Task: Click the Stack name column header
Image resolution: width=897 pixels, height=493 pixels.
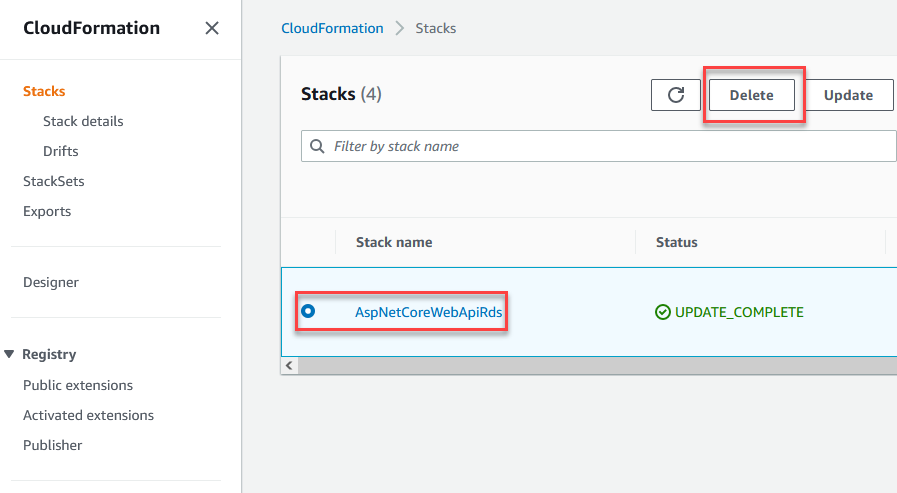Action: tap(394, 242)
